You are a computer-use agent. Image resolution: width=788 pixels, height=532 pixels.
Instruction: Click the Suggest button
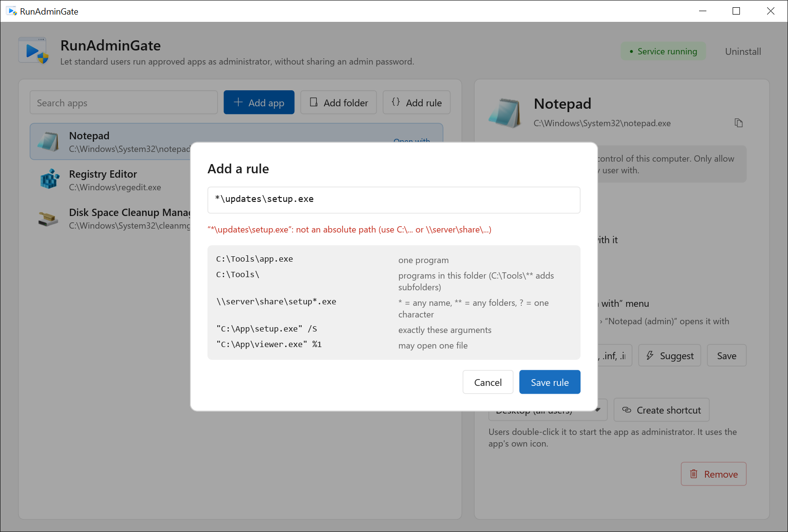[669, 355]
